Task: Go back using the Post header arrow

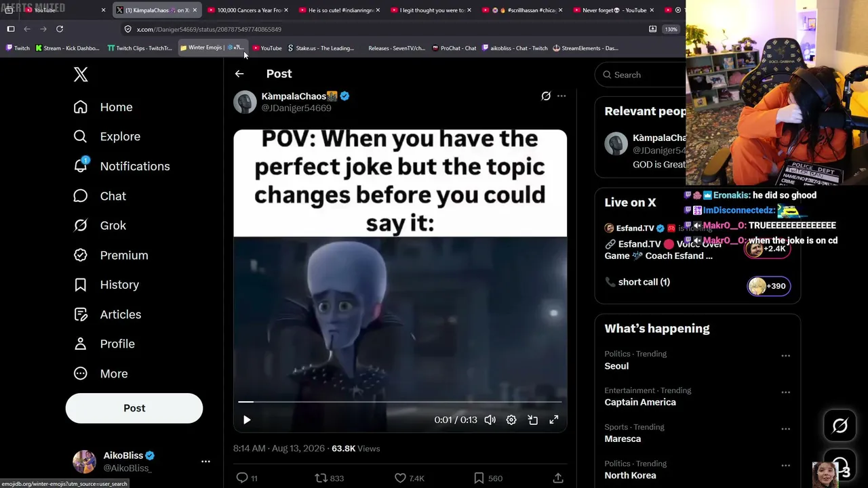Action: 239,74
